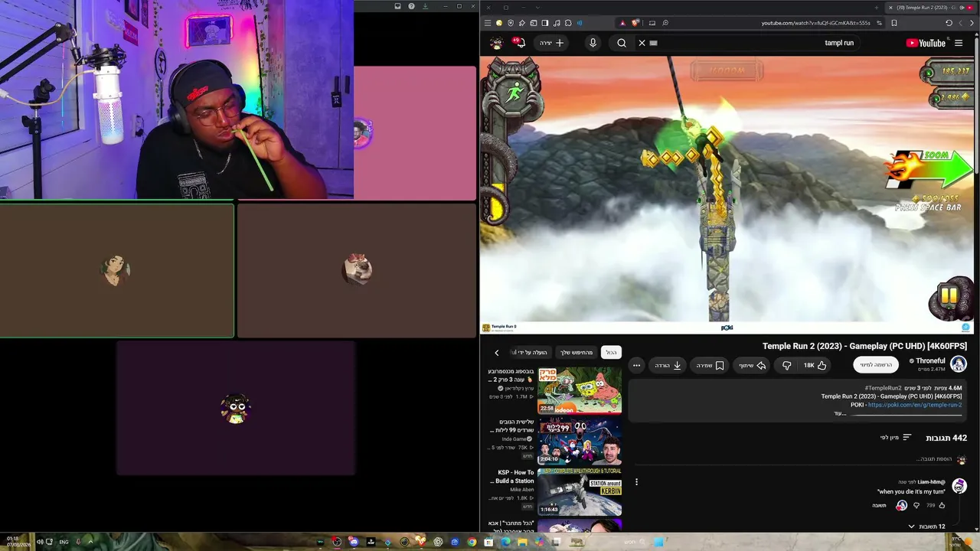The width and height of the screenshot is (980, 551).
Task: Bookmark this page in the browser toolbar
Action: [x=893, y=23]
